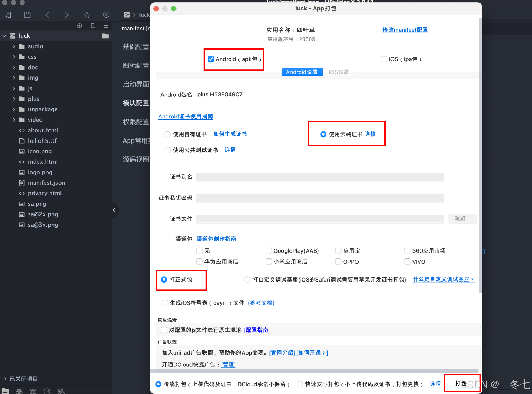Open privacy.html in project tree
This screenshot has width=532, height=394.
click(x=44, y=193)
